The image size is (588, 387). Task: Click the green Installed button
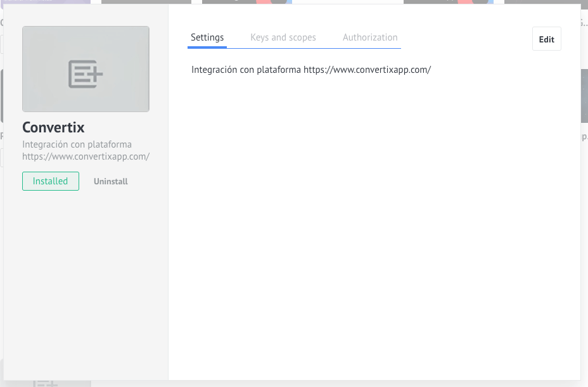(51, 181)
